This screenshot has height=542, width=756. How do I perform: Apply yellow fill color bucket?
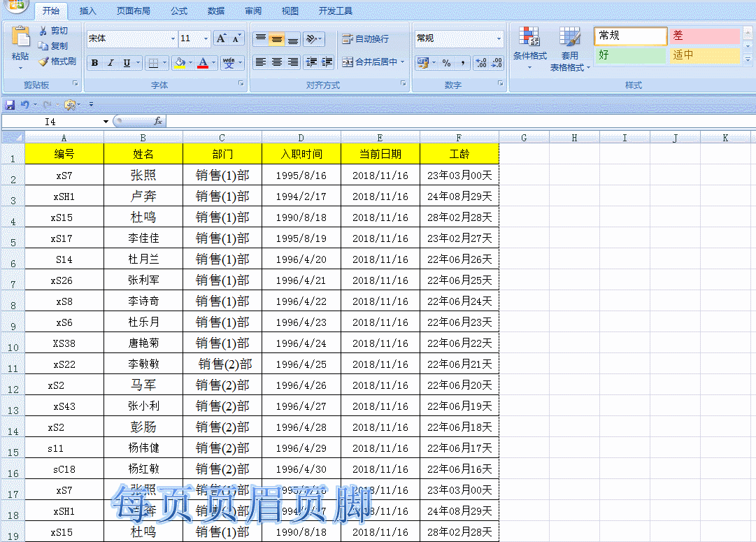[x=180, y=63]
